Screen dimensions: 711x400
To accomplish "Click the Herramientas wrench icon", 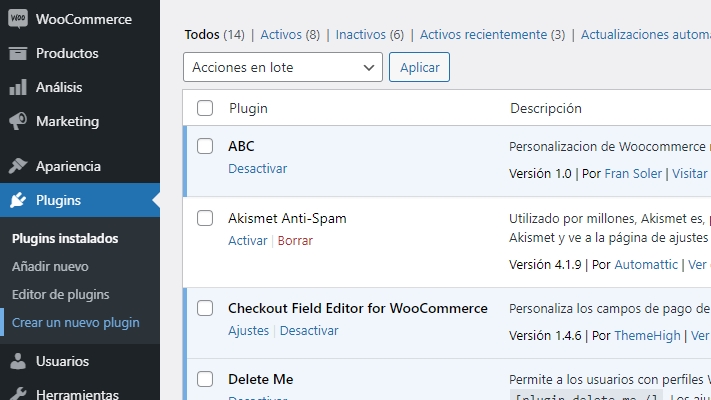I will [18, 394].
